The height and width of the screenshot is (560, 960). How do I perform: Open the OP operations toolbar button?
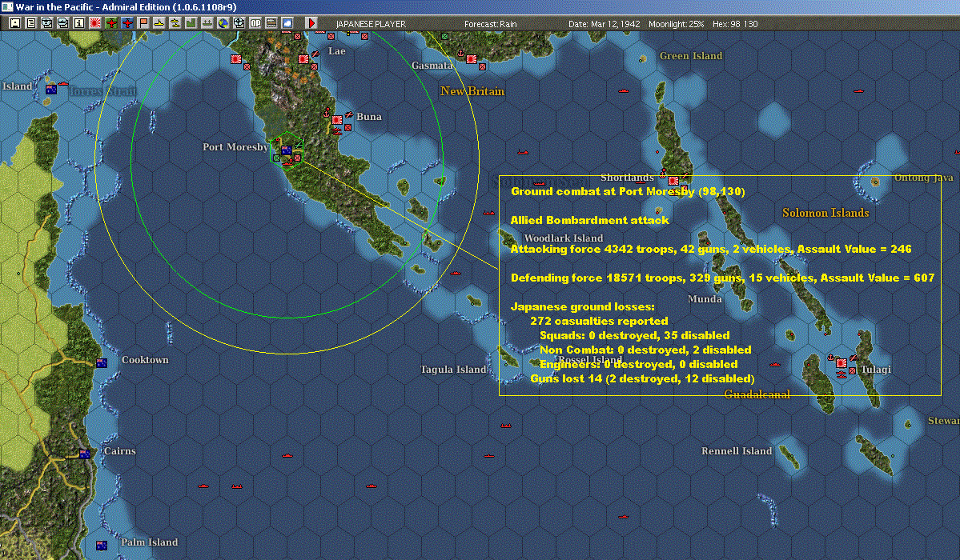click(255, 23)
